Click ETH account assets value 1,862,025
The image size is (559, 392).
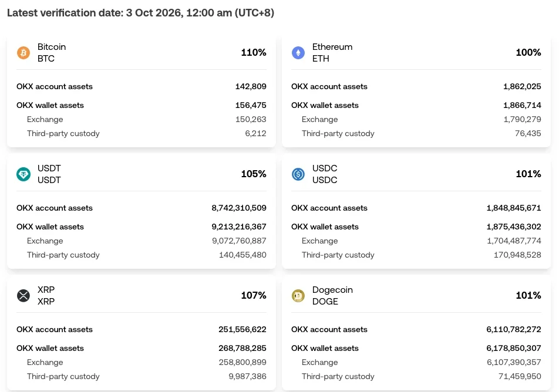coord(522,87)
